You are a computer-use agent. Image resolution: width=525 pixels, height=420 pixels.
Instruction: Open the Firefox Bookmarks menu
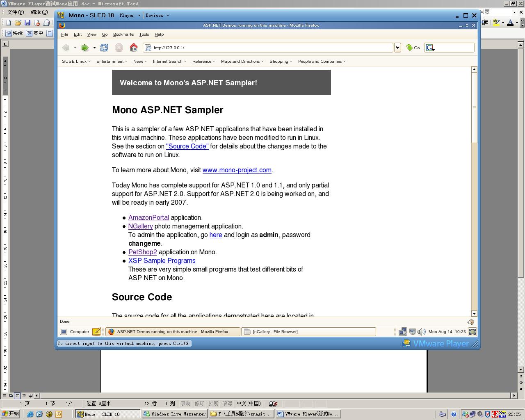pos(123,34)
